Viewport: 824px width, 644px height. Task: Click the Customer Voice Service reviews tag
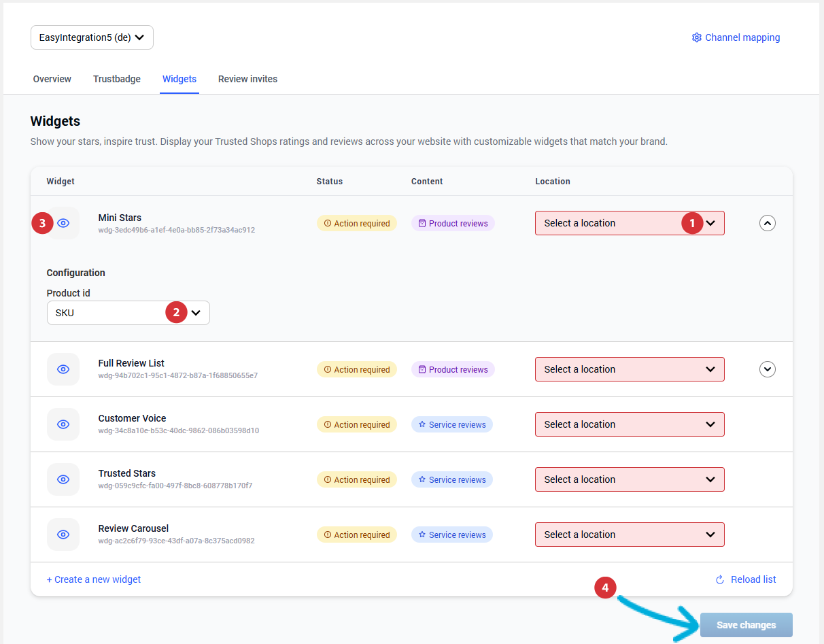pos(452,424)
